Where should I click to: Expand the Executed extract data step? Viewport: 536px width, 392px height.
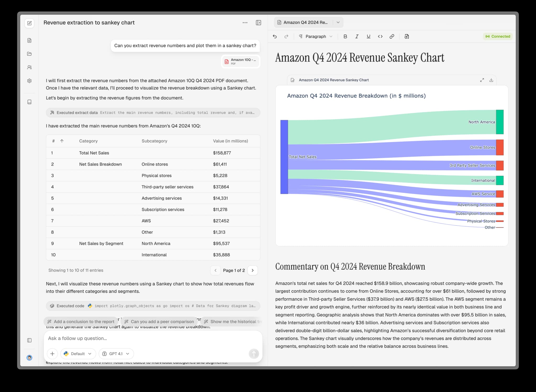[153, 113]
